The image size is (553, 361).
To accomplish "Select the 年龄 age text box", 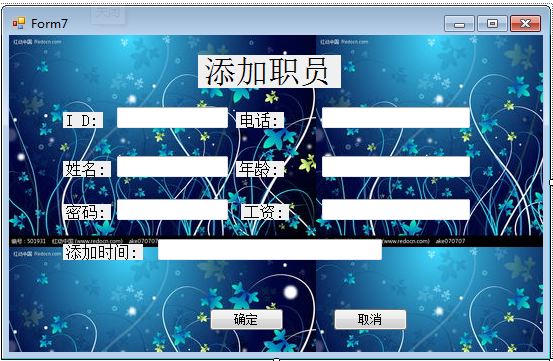I will 396,166.
